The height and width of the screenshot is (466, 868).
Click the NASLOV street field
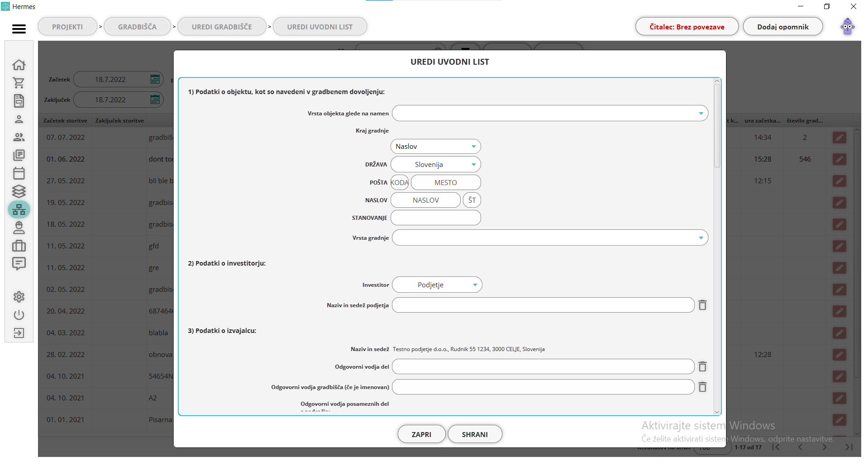(426, 200)
